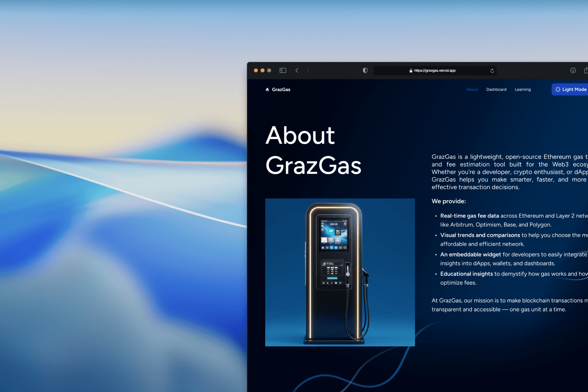The width and height of the screenshot is (588, 392).
Task: Open the Learning section link
Action: point(522,89)
